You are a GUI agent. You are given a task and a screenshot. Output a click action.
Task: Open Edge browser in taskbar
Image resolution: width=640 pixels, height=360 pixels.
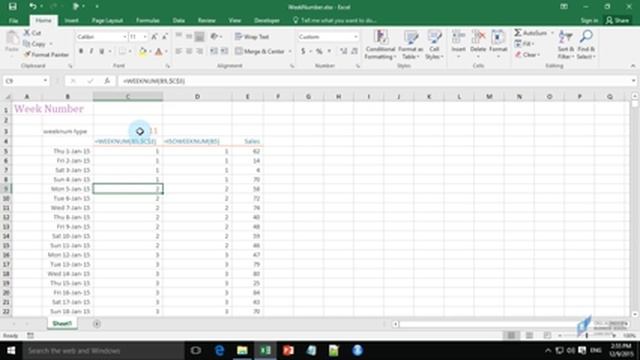(x=219, y=351)
